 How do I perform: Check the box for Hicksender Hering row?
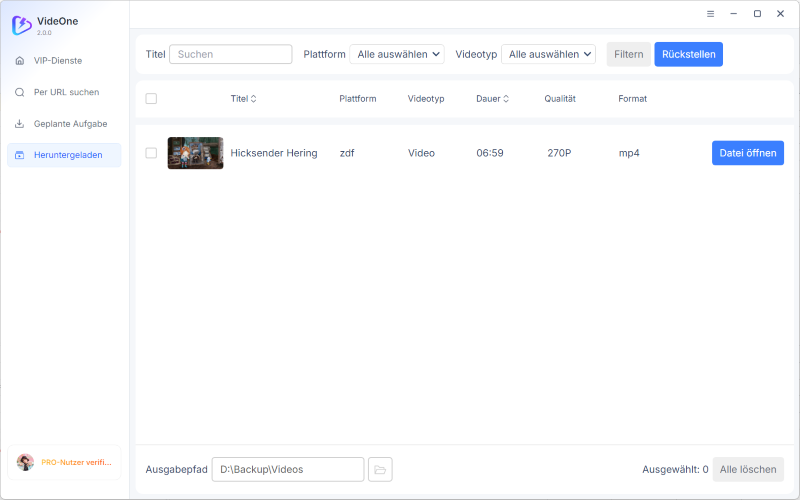(x=151, y=153)
